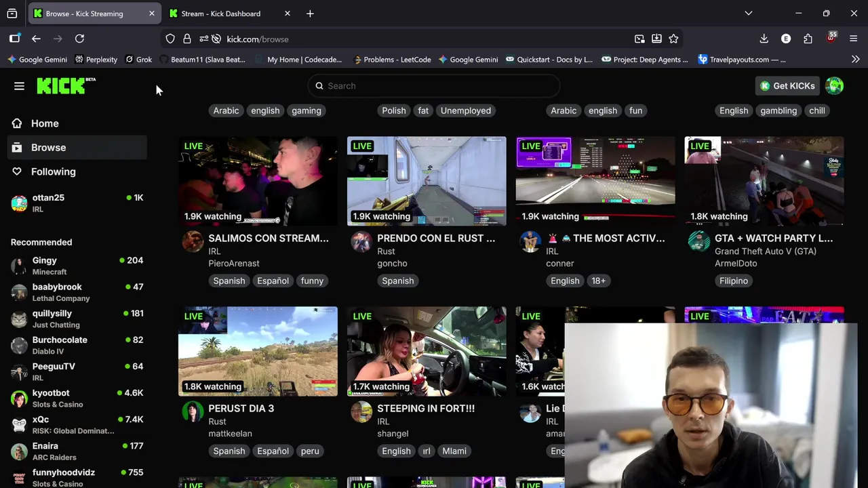Select Browse in the sidebar
This screenshot has width=868, height=488.
point(77,147)
